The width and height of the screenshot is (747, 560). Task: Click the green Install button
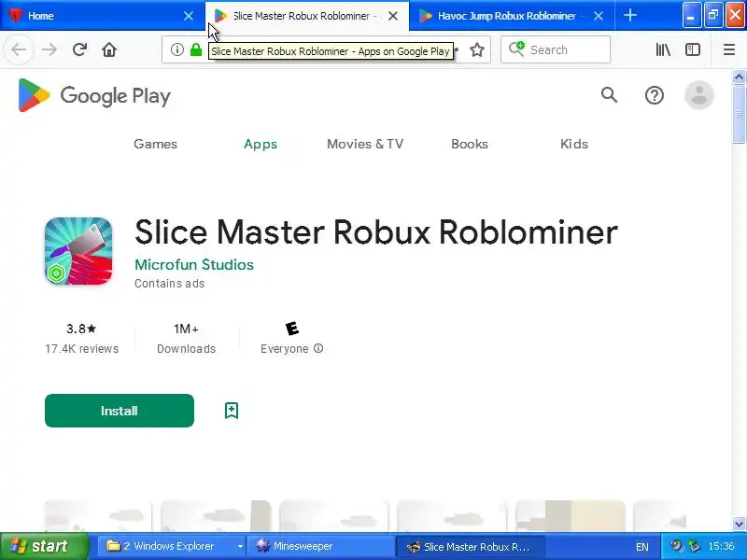click(x=120, y=411)
